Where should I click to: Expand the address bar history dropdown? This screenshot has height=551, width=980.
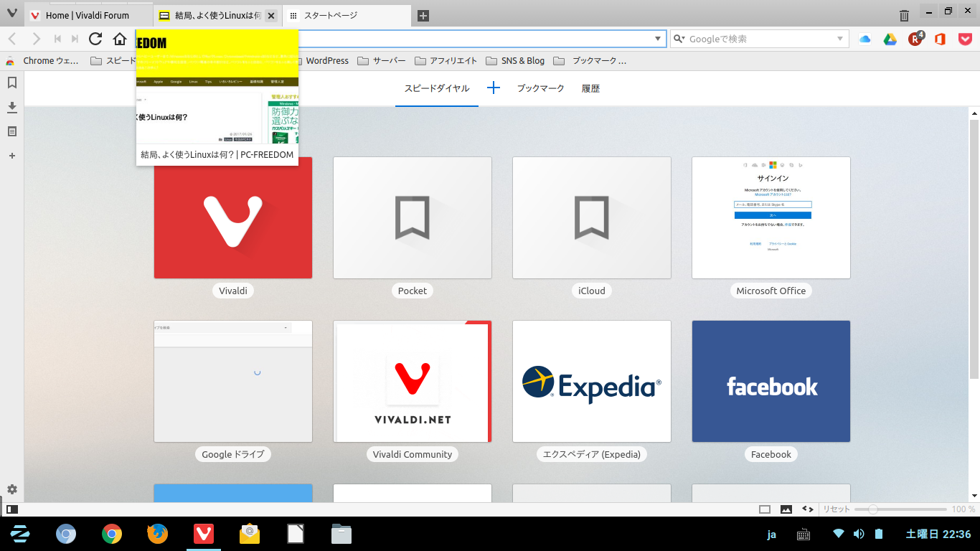coord(658,39)
